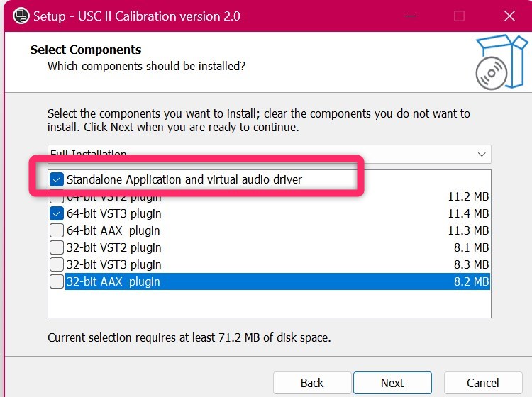This screenshot has height=397, width=532.
Task: Tick the 32-bit VST3 plugin checkbox
Action: (x=57, y=264)
